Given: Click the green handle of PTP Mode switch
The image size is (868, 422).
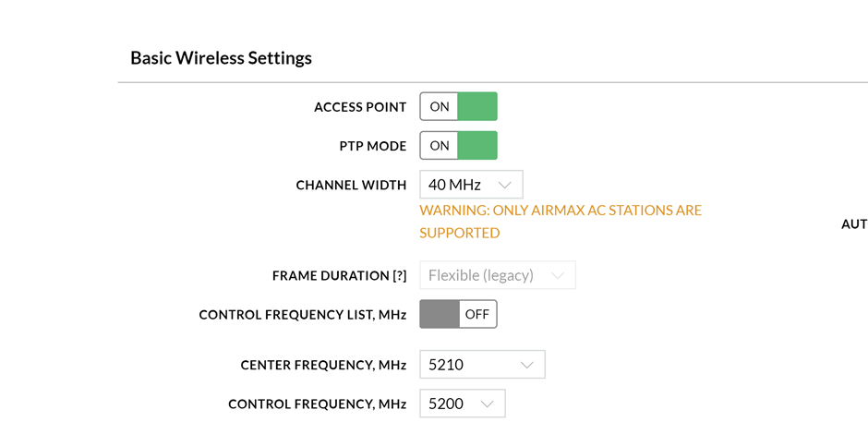Looking at the screenshot, I should point(477,146).
